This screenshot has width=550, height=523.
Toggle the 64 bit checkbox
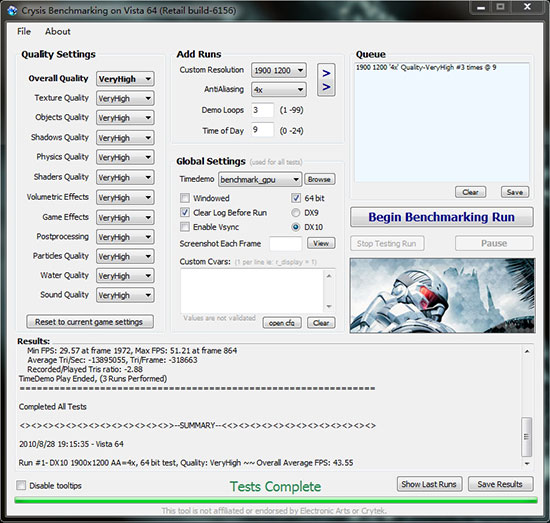tap(296, 198)
